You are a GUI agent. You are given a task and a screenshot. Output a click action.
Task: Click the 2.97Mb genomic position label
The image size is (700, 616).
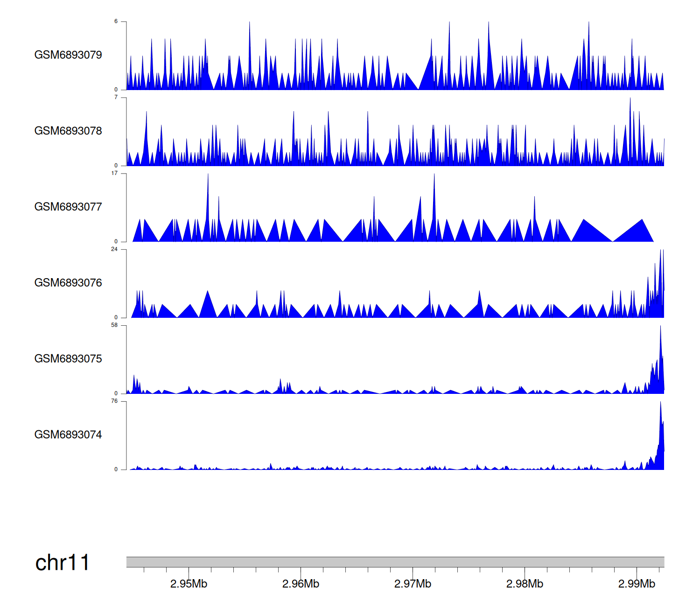coord(413,584)
